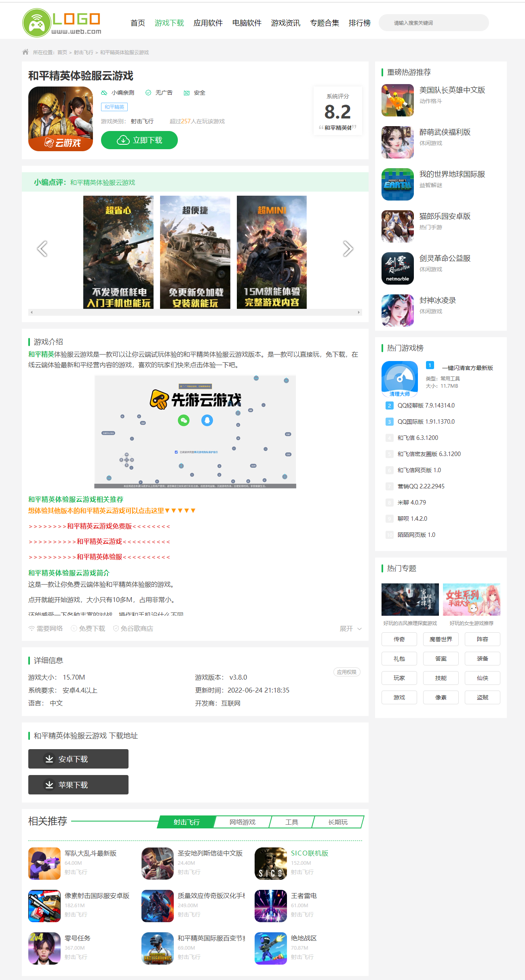
Task: Open 排行榜 navigation item
Action: pos(360,23)
